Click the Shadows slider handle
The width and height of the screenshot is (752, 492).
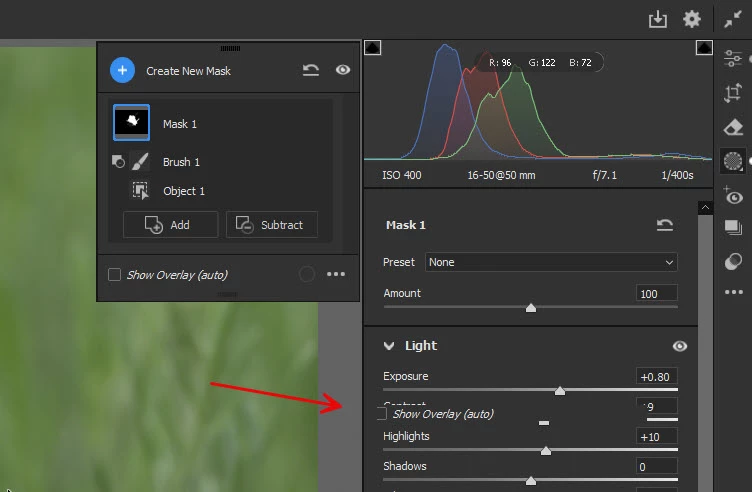click(531, 480)
